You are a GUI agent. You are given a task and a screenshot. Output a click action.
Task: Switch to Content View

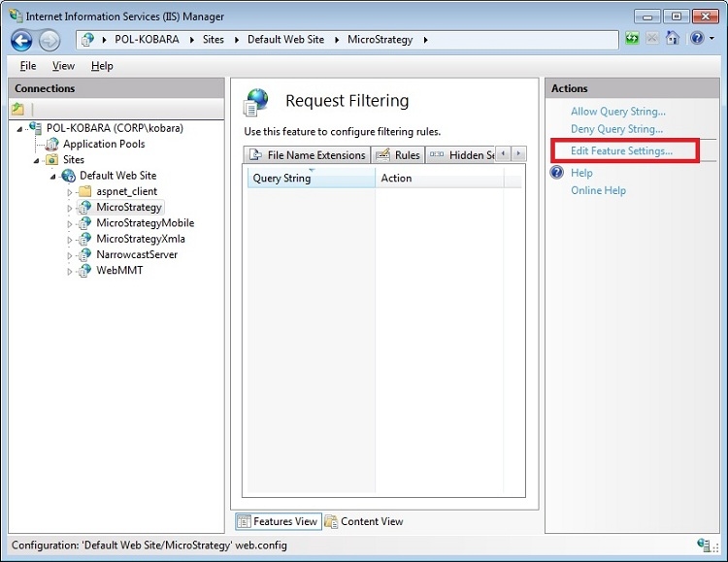(x=364, y=521)
